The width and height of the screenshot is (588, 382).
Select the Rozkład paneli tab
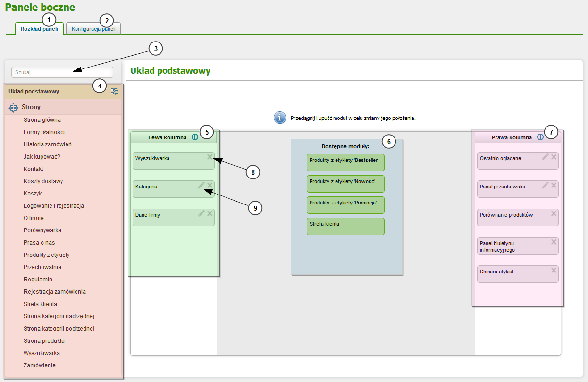coord(40,29)
